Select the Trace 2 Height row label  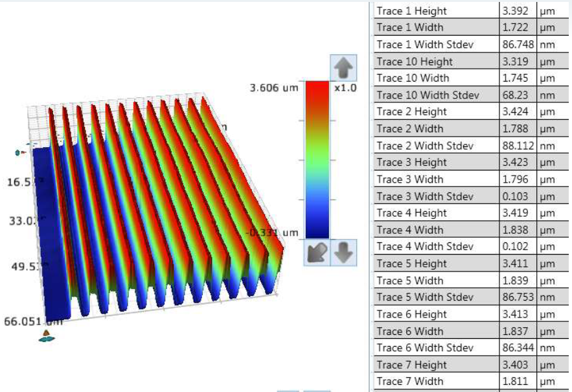(x=411, y=111)
